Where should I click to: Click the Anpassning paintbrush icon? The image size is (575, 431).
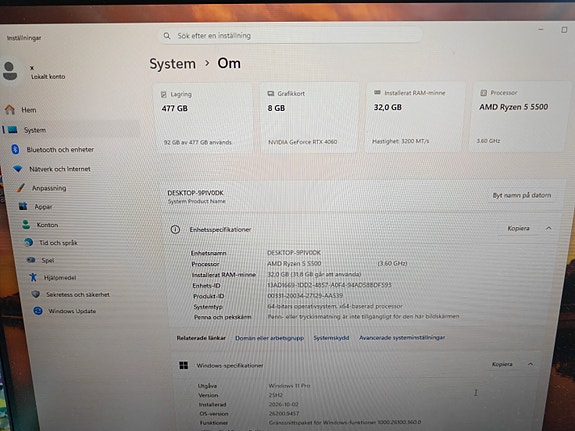(x=21, y=188)
